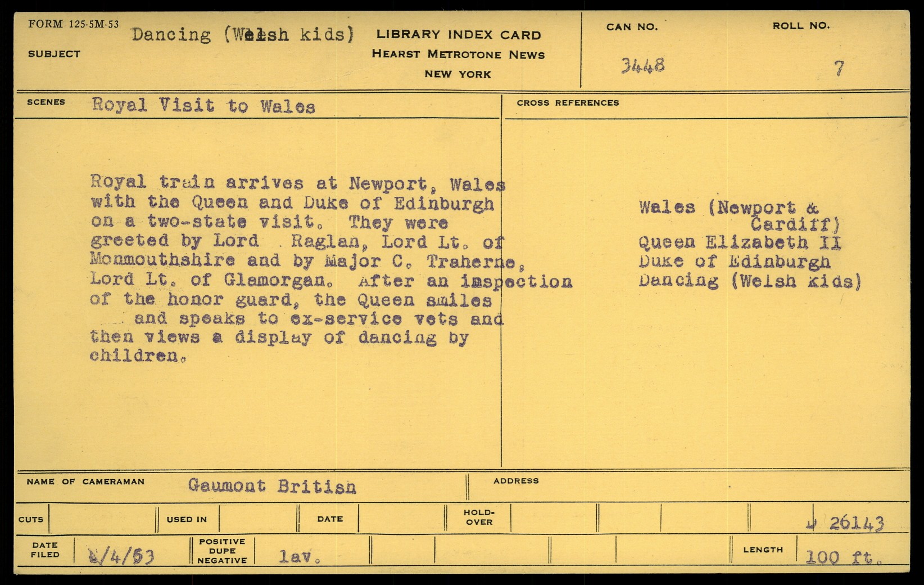Click the cameraman name "Gaumont British"
The height and width of the screenshot is (585, 924).
click(272, 486)
